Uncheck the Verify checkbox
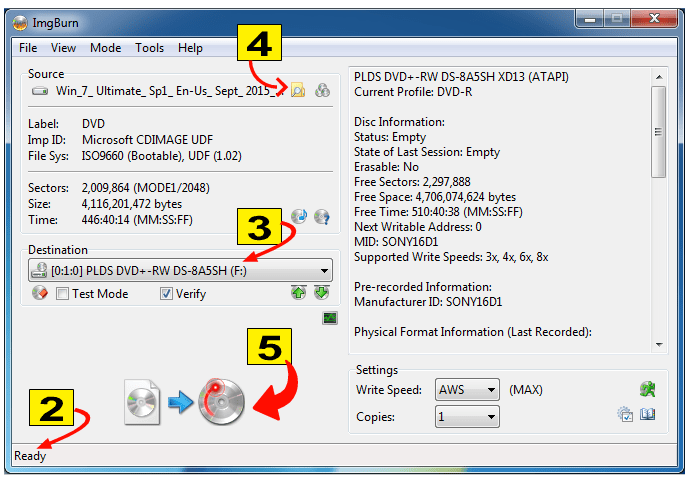The image size is (690, 490). coord(166,294)
